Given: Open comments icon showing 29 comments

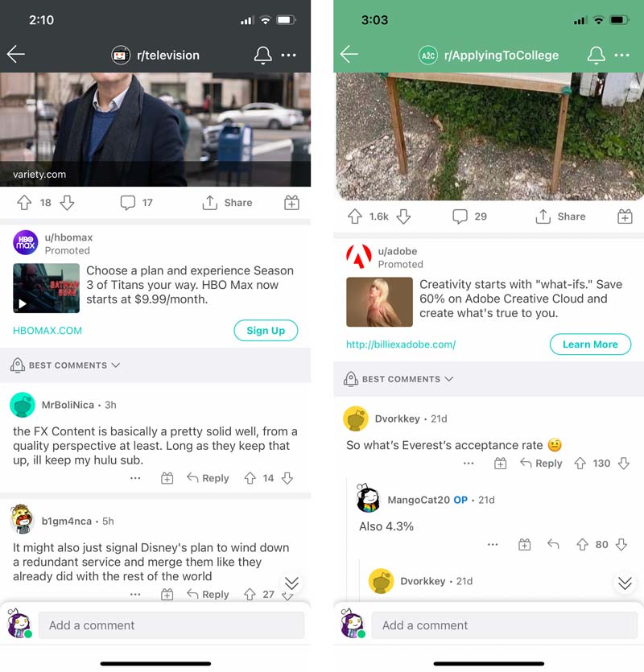Looking at the screenshot, I should (x=460, y=216).
